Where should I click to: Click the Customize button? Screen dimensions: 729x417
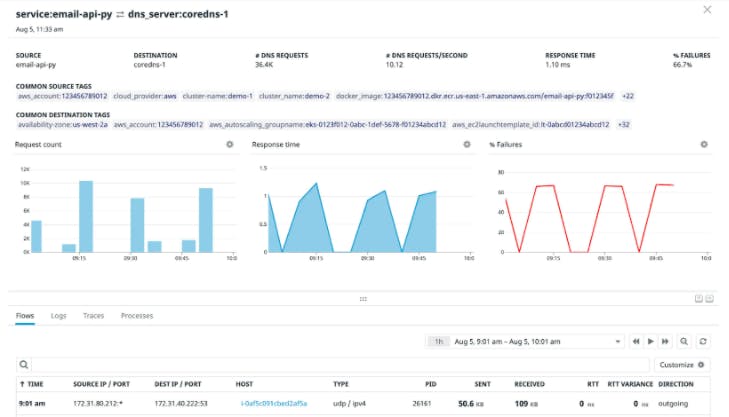pyautogui.click(x=682, y=365)
